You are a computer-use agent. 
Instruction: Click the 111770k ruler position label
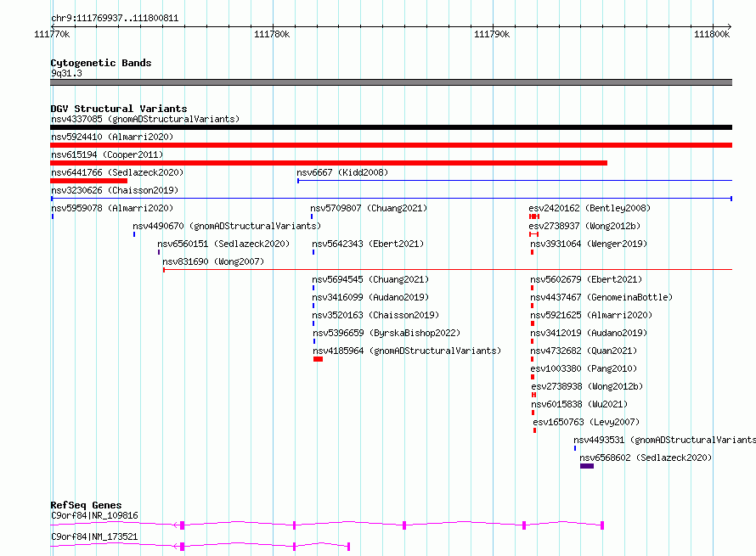52,34
